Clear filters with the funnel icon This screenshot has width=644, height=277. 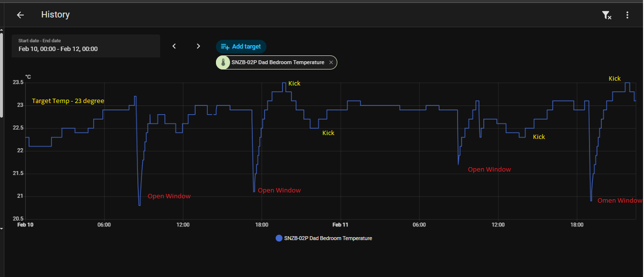(606, 15)
